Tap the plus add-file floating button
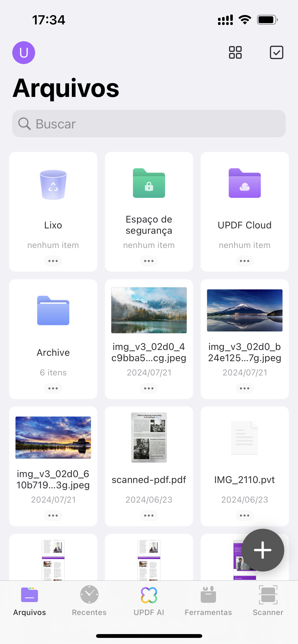Screen dimensions: 298x644 click(263, 550)
